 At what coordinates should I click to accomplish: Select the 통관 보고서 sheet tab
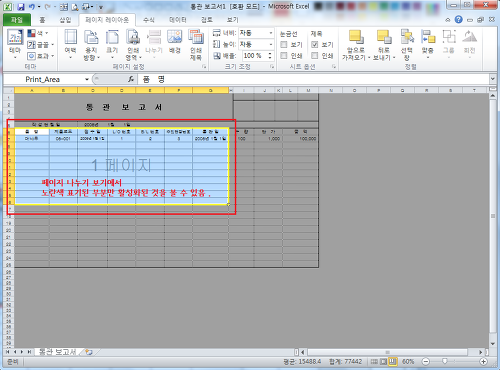coord(57,352)
